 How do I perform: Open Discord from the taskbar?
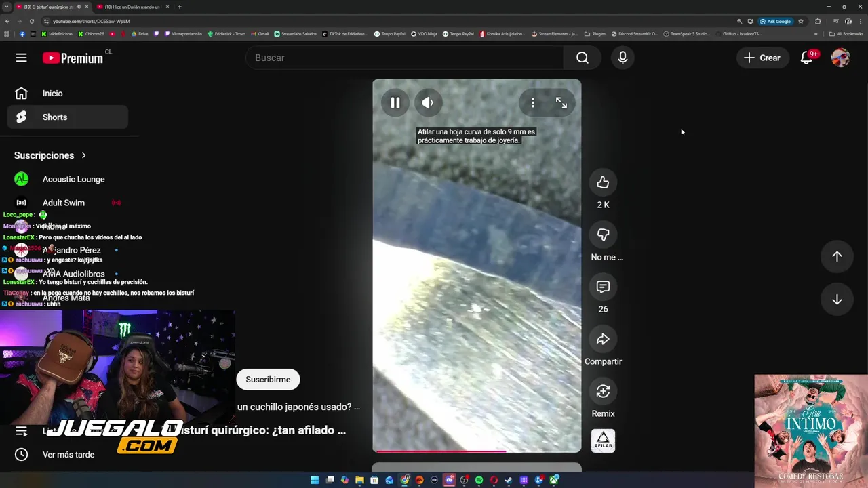(449, 480)
